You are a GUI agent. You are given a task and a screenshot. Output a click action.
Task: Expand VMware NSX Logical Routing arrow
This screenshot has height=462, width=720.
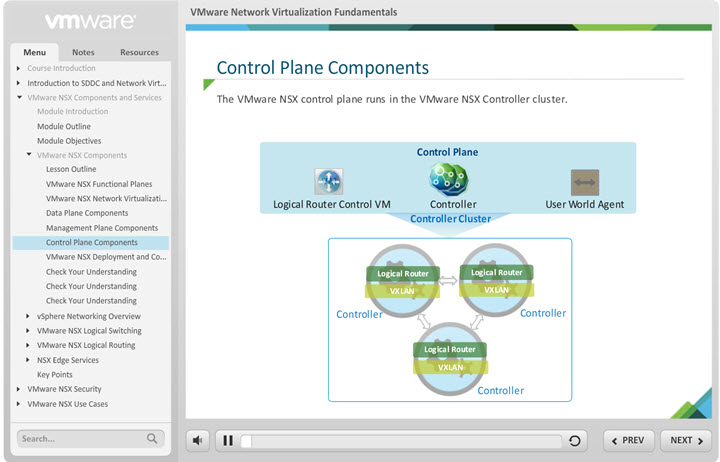(28, 345)
